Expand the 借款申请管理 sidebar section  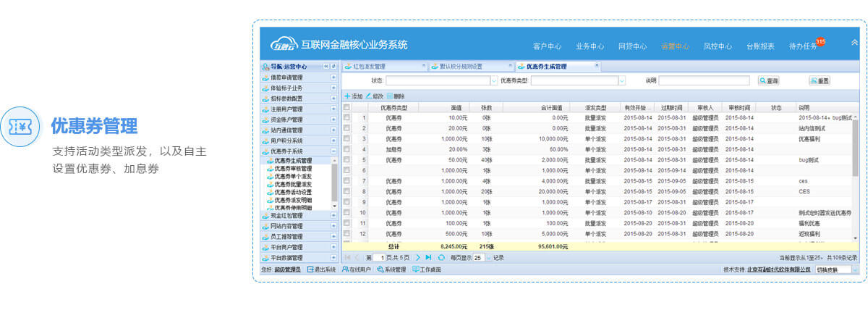coord(333,77)
